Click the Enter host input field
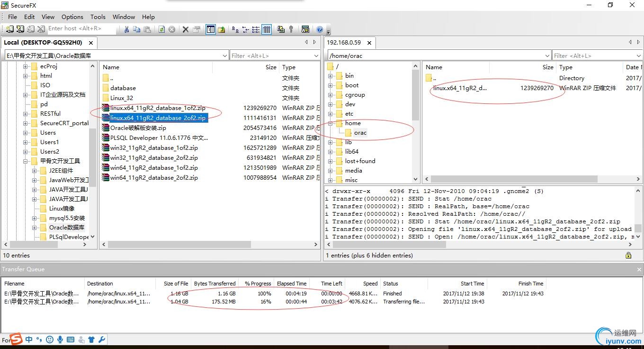Image resolution: width=644 pixels, height=349 pixels. [81, 29]
